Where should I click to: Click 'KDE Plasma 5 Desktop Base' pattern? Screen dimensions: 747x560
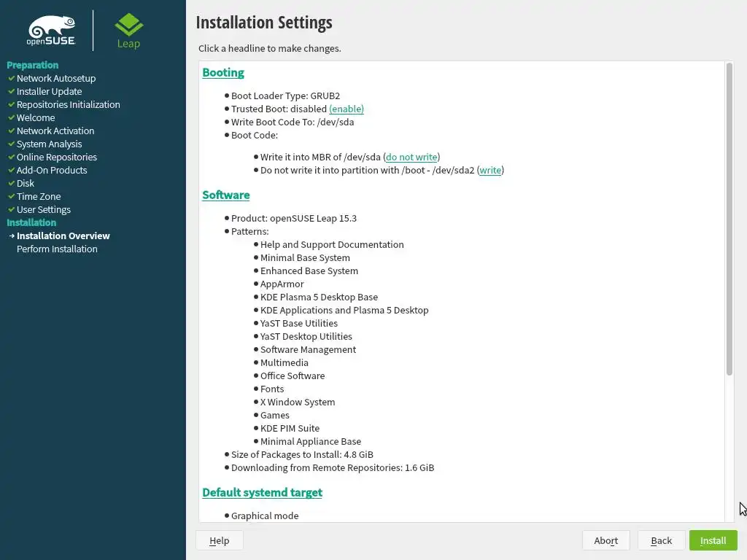click(x=320, y=297)
